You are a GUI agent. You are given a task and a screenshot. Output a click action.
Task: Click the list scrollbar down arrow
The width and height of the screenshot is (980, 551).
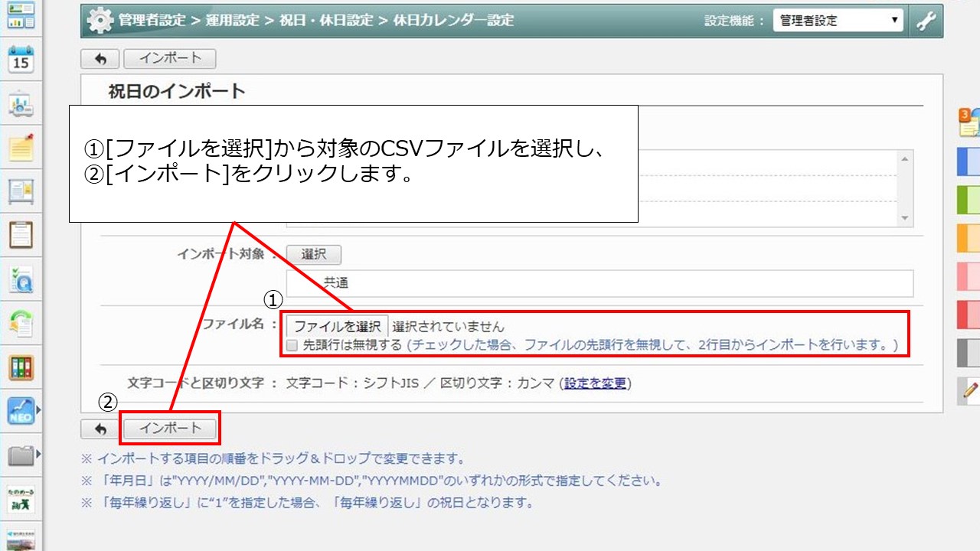point(906,219)
